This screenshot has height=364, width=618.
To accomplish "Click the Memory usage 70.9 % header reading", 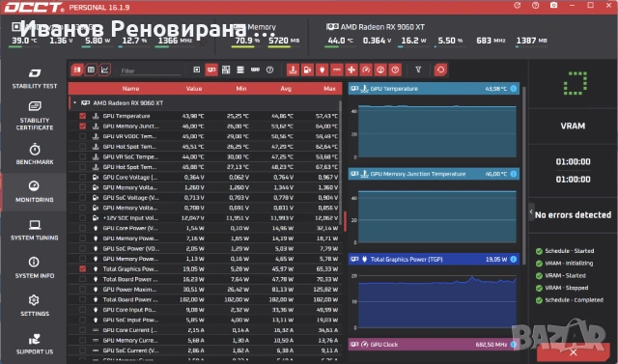I will [x=247, y=41].
